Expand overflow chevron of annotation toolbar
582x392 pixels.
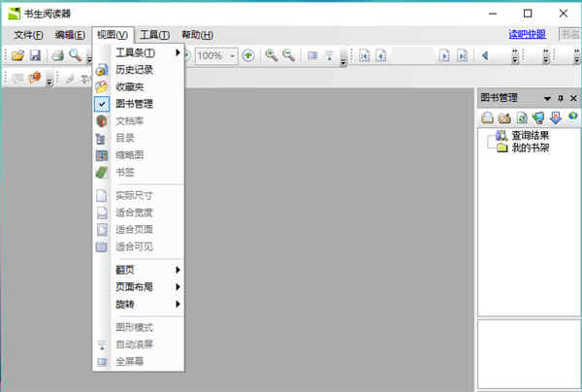tap(49, 81)
